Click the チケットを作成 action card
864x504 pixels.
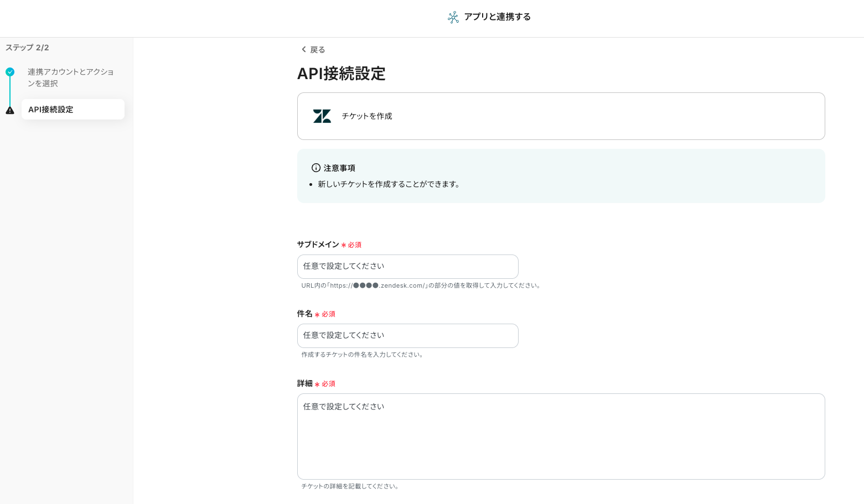pos(561,116)
